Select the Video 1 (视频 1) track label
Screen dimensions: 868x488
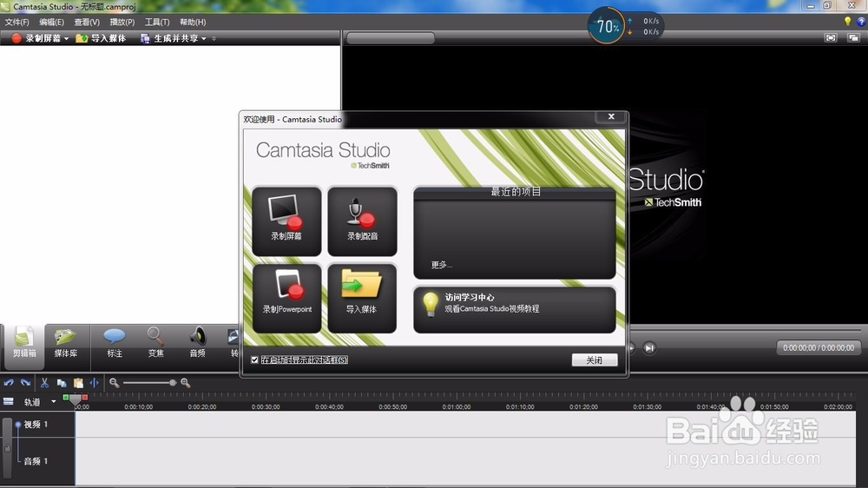[x=36, y=425]
